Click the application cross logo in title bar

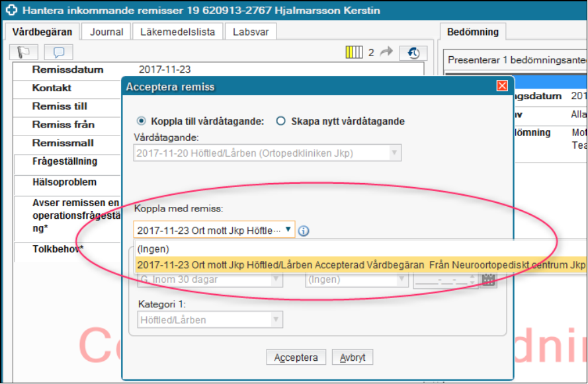11,11
